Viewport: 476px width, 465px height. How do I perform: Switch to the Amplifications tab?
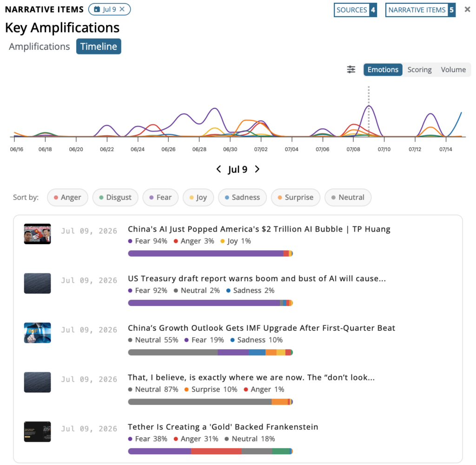39,46
